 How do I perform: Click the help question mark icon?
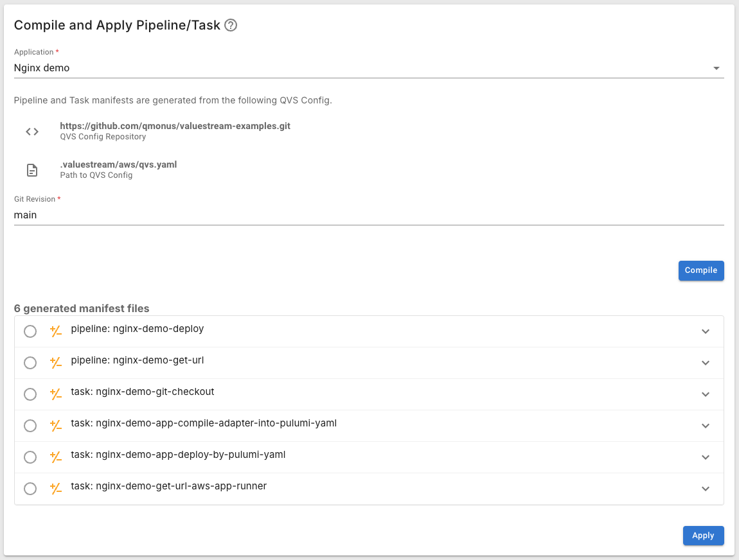231,26
